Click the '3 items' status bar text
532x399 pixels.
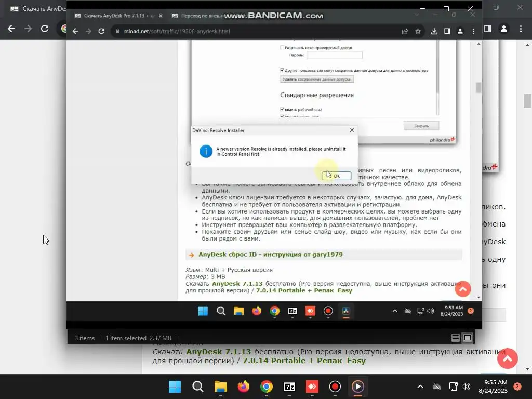85,338
